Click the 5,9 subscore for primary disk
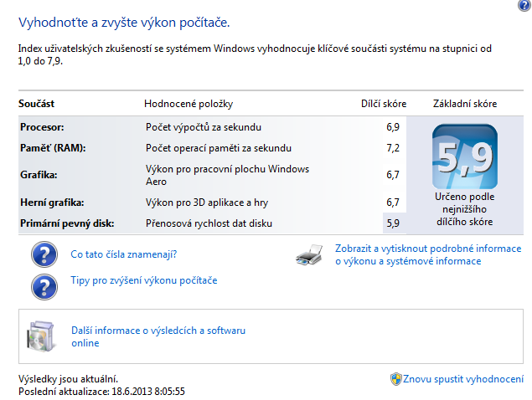This screenshot has width=532, height=400. tap(392, 223)
